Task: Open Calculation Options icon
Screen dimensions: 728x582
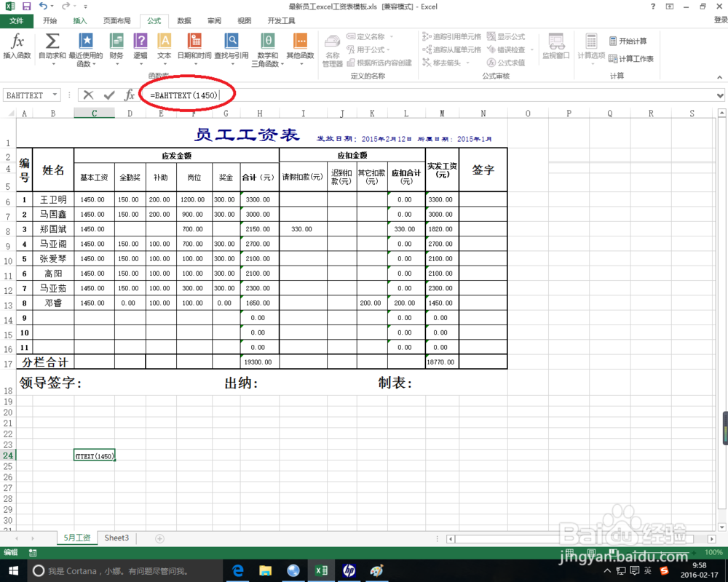Action: 591,41
